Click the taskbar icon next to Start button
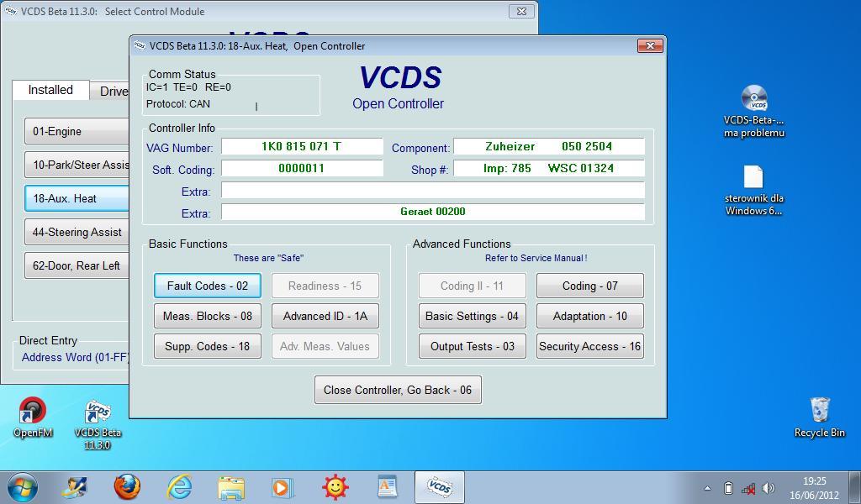 coord(75,487)
